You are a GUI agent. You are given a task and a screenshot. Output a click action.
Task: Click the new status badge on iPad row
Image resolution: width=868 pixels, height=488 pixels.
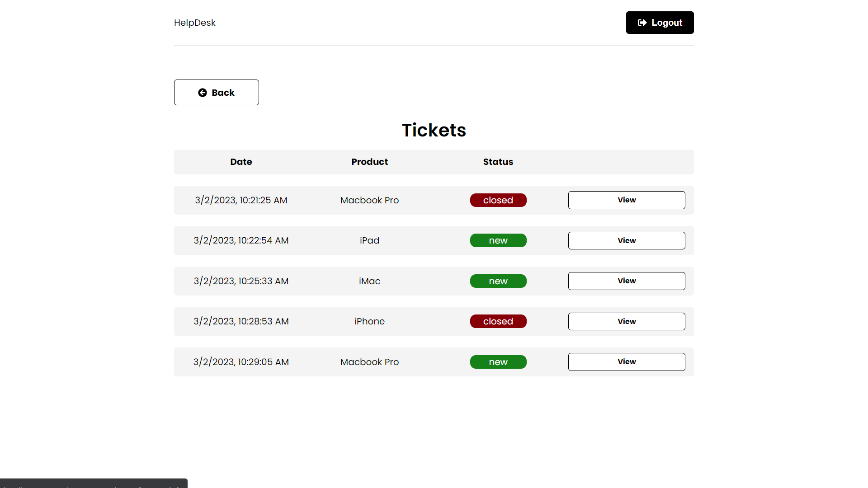(498, 240)
